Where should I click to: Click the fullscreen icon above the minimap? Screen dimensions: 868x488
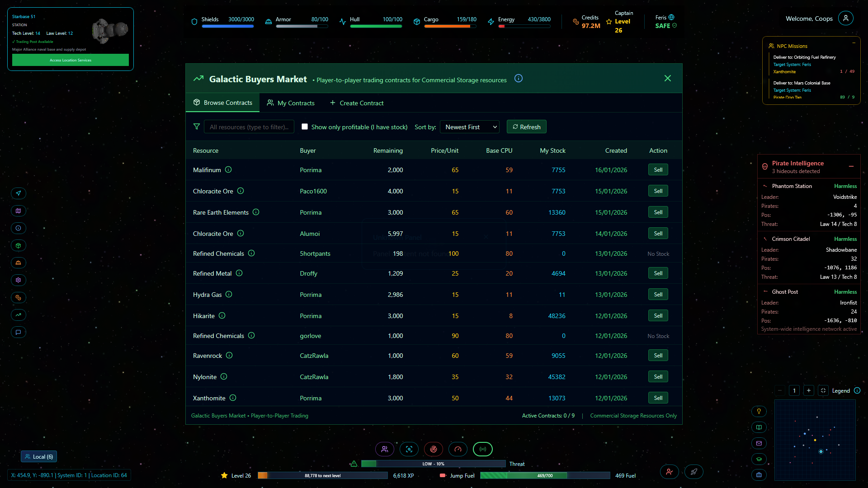click(823, 391)
